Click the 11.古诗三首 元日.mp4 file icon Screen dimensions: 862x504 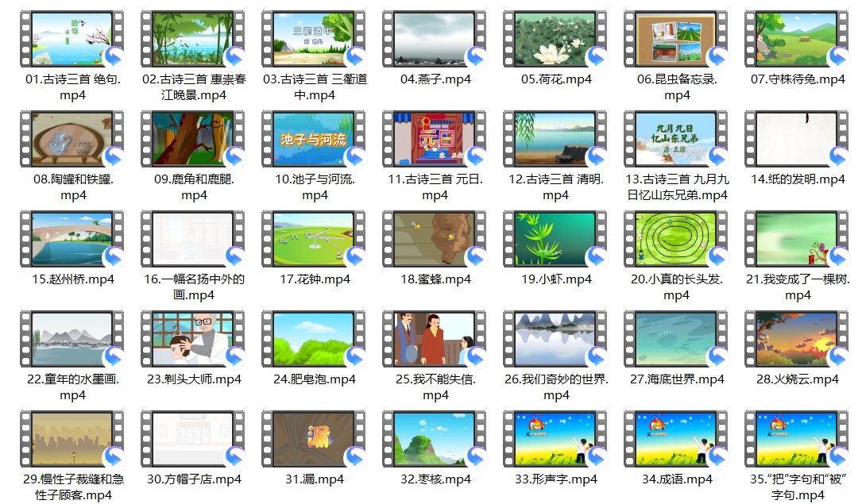[435, 138]
